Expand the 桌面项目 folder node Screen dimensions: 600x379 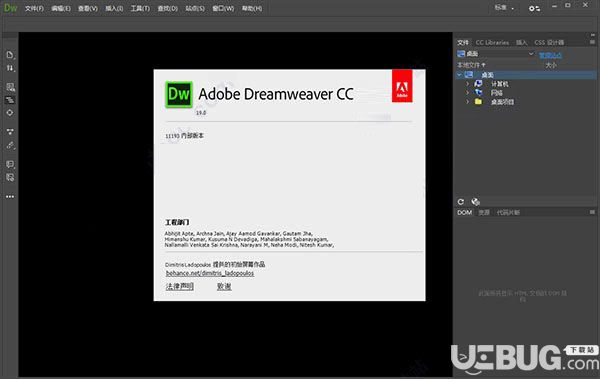468,102
